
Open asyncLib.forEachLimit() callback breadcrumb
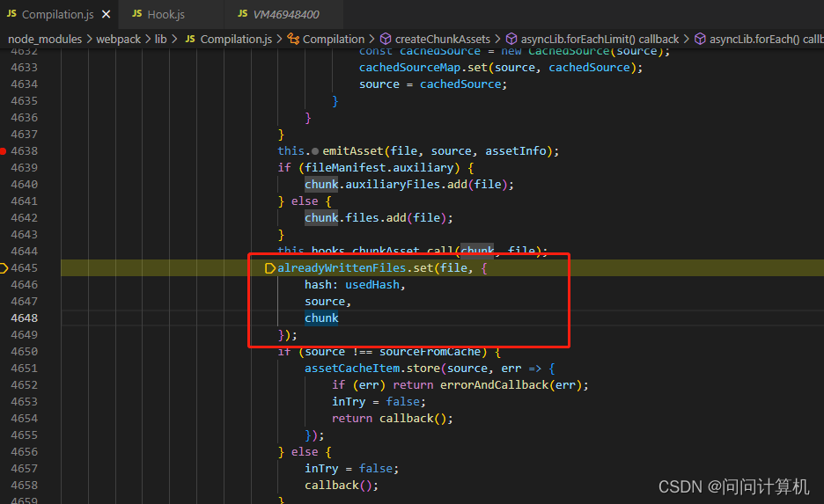click(592, 40)
